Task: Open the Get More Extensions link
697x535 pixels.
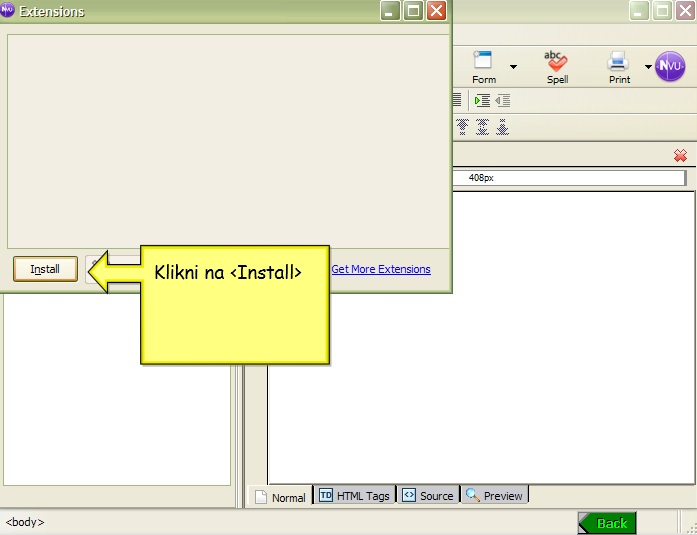Action: pos(381,269)
